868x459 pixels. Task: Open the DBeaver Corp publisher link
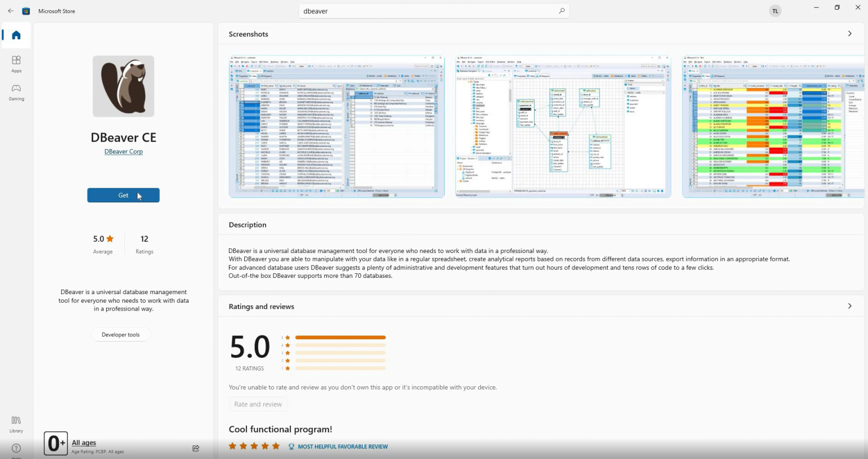(x=123, y=151)
